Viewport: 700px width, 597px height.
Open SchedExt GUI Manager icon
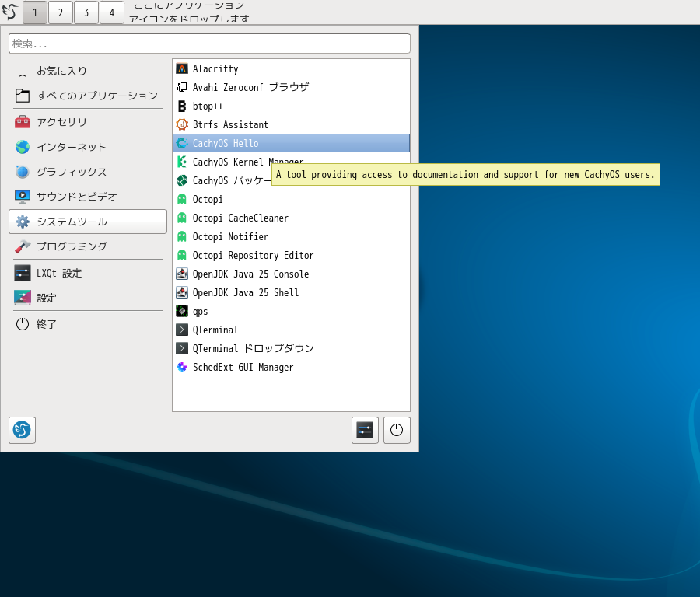coord(182,367)
